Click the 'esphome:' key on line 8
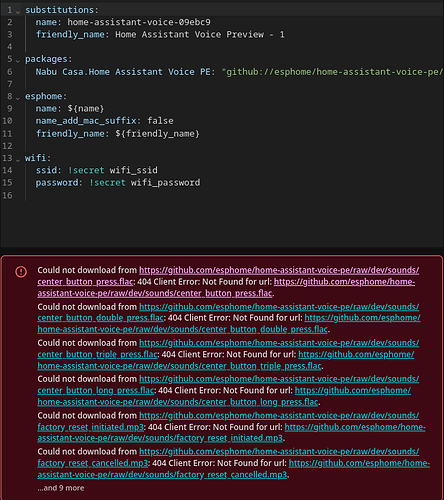The height and width of the screenshot is (500, 444). [46, 96]
